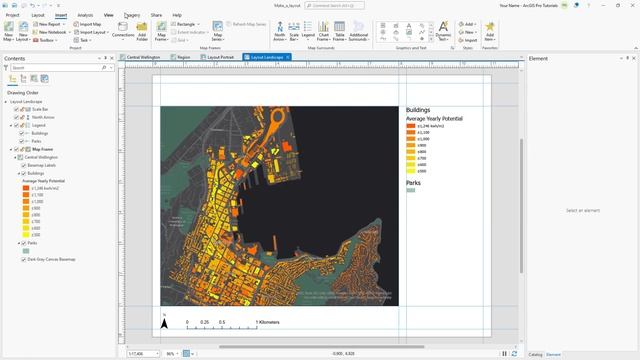Click the Command Search box in title bar

point(335,5)
